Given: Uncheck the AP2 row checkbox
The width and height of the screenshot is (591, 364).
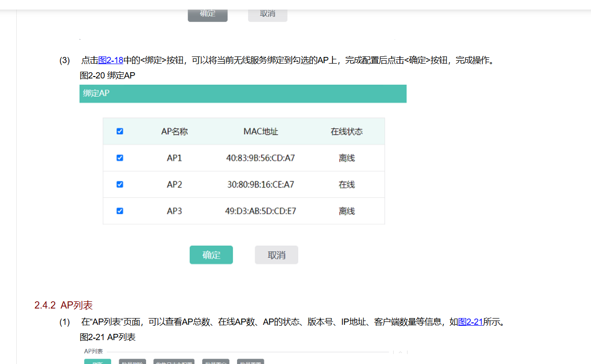Looking at the screenshot, I should click(x=120, y=184).
